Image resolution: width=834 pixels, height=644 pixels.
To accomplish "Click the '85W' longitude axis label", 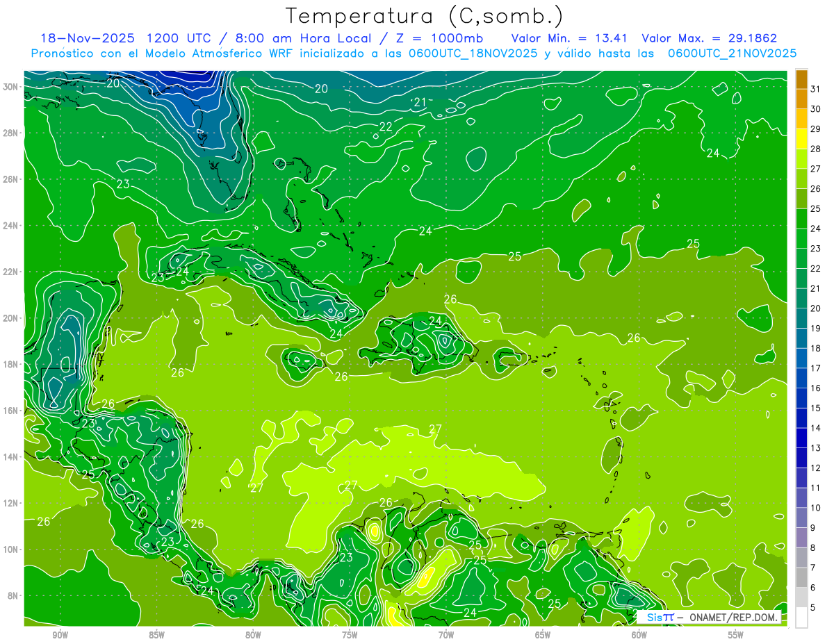I will click(156, 635).
